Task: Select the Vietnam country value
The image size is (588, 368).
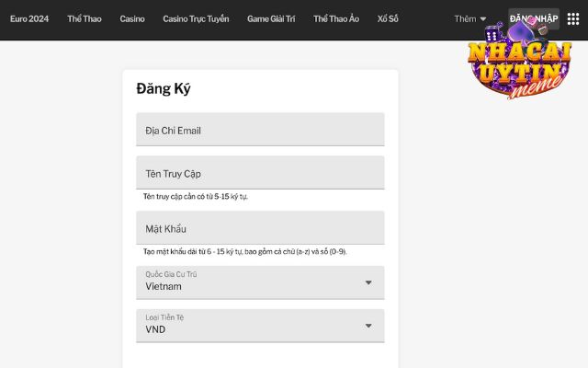Action: [164, 286]
